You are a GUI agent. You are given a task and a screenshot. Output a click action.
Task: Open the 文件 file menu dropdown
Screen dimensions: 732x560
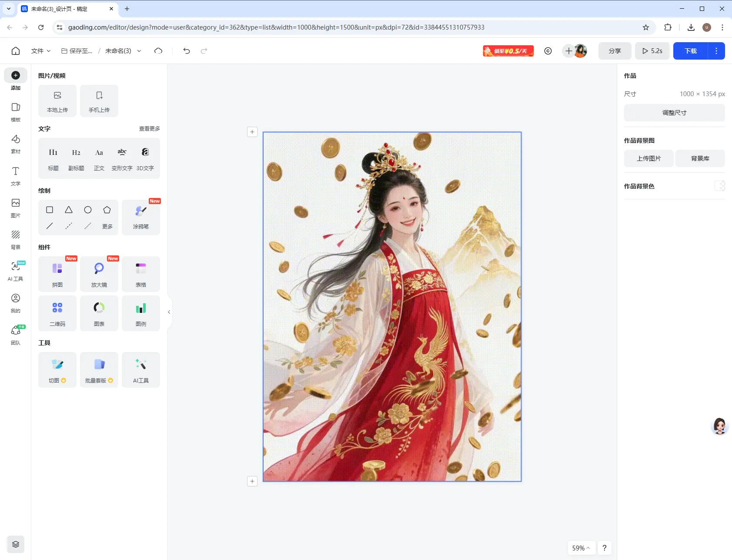click(x=41, y=51)
